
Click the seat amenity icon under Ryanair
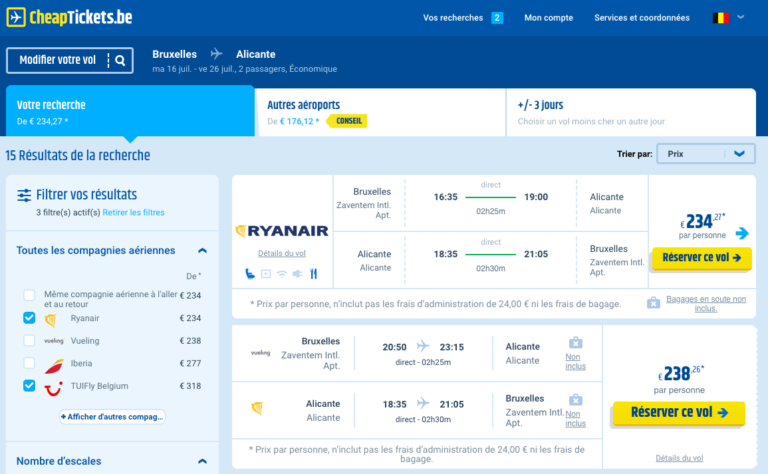250,274
